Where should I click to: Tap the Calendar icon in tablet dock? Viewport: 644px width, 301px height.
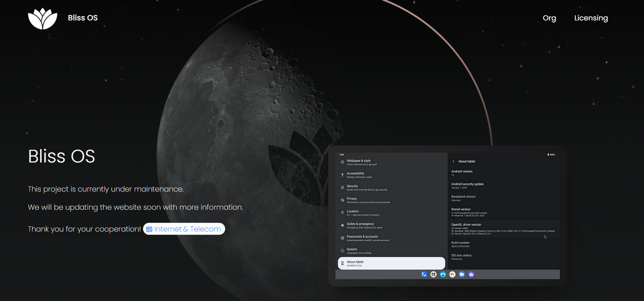[434, 274]
